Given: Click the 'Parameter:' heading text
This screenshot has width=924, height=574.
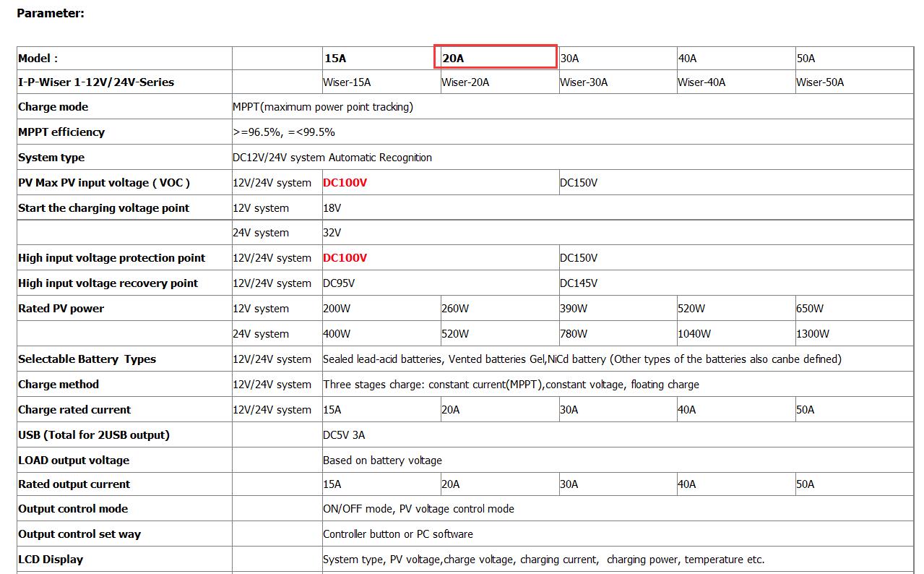Looking at the screenshot, I should tap(51, 13).
